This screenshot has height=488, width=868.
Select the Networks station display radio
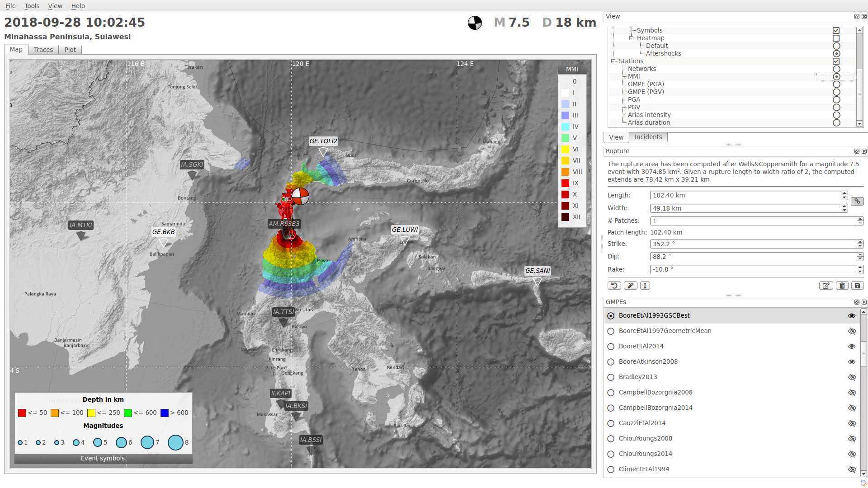click(x=836, y=69)
